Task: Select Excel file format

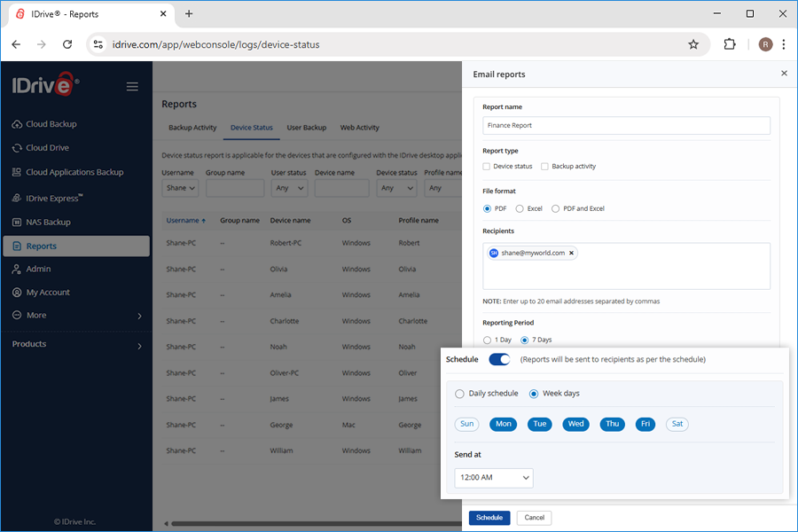Action: [520, 208]
